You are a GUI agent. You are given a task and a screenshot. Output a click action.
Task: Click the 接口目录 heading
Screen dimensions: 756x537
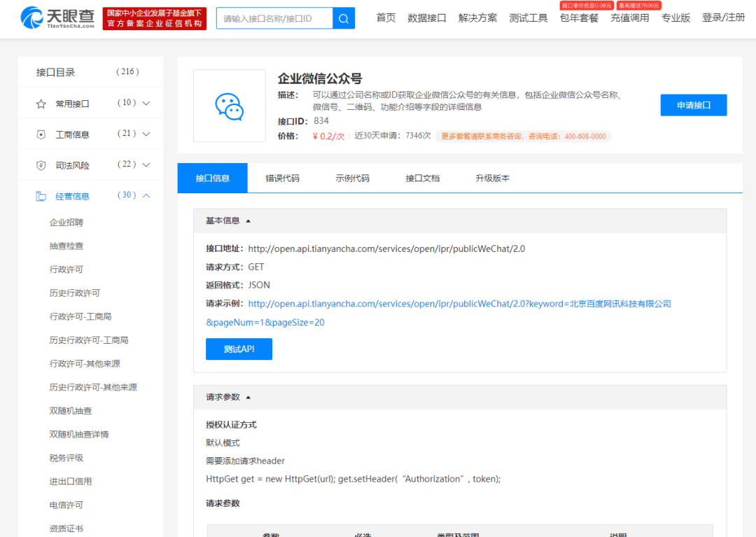[x=55, y=72]
